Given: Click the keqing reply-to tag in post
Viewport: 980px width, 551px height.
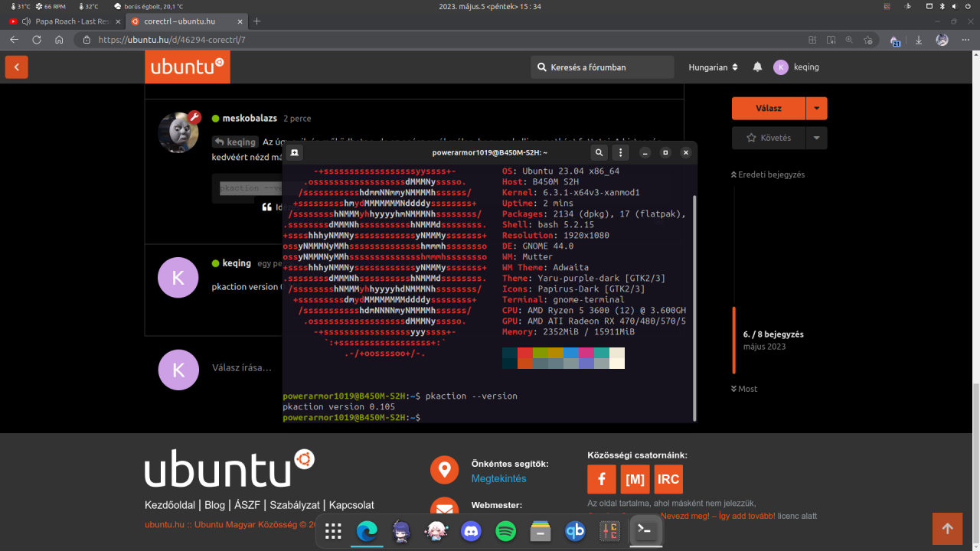Looking at the screenshot, I should 235,142.
